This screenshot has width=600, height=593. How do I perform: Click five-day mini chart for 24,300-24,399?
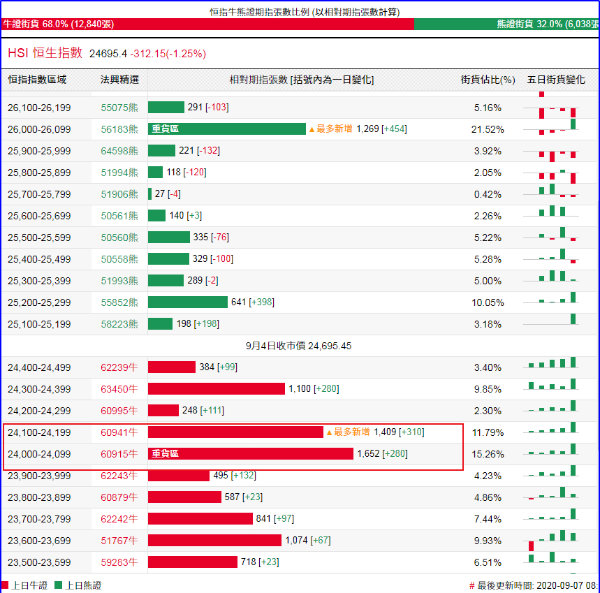point(551,384)
